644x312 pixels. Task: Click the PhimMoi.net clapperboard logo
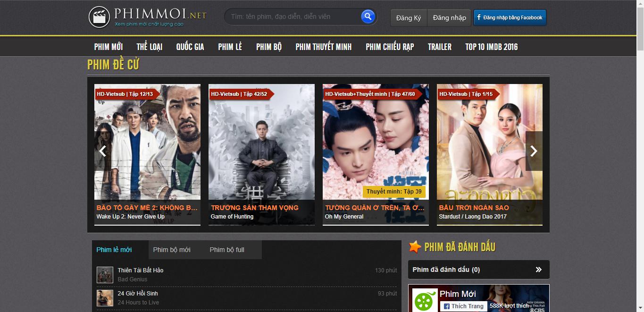(148, 17)
